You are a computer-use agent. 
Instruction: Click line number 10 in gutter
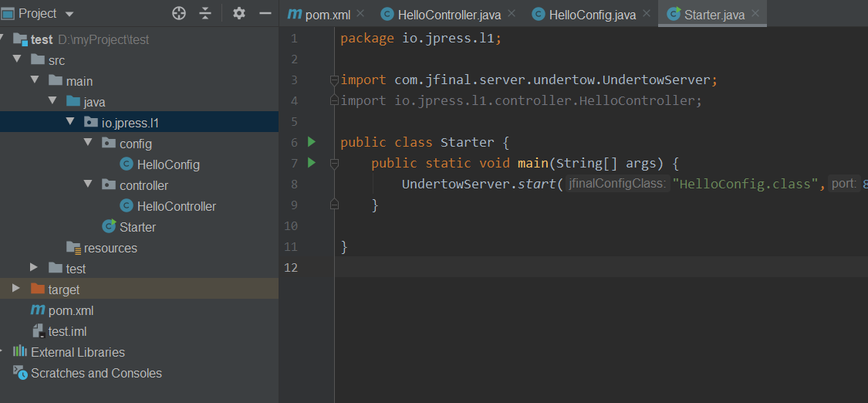click(291, 226)
